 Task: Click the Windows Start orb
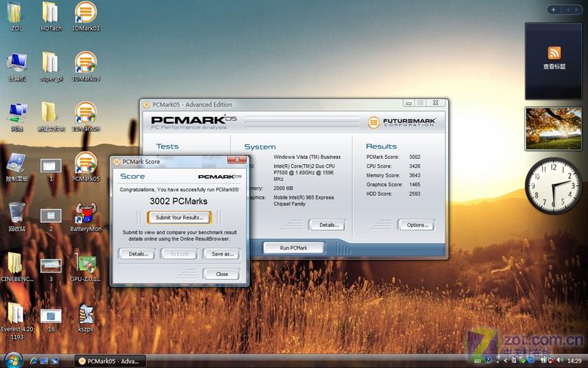click(13, 361)
